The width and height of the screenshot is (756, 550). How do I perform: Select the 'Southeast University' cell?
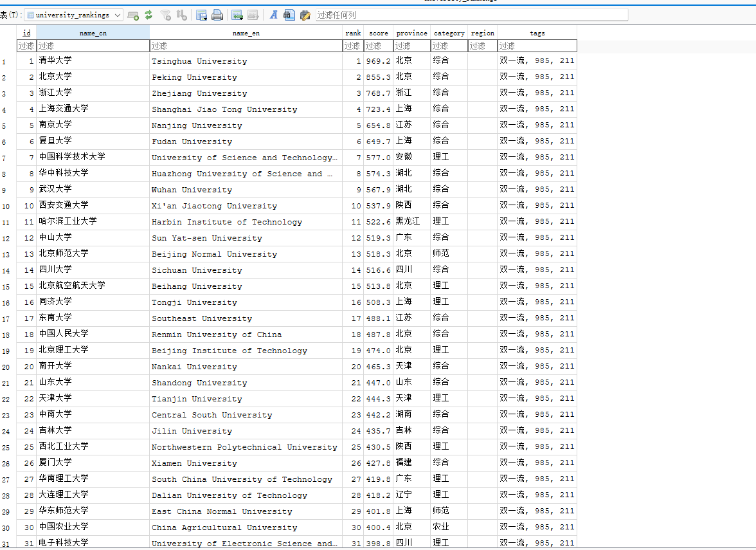(x=246, y=318)
